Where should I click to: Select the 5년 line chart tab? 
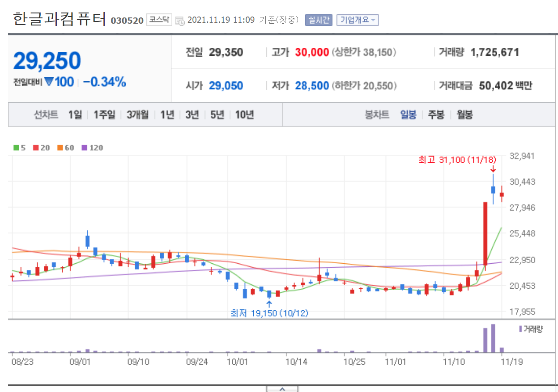217,115
